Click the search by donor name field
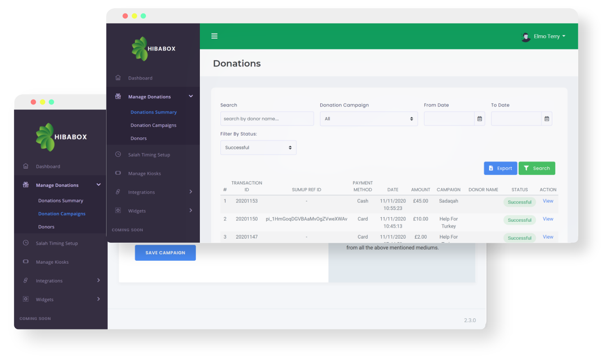Image resolution: width=607 pixels, height=364 pixels. tap(267, 119)
